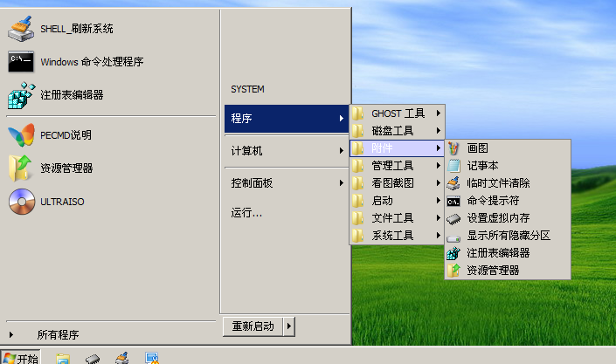Expand the GHOST 工具 submenu arrow
This screenshot has width=616, height=364.
pyautogui.click(x=439, y=113)
